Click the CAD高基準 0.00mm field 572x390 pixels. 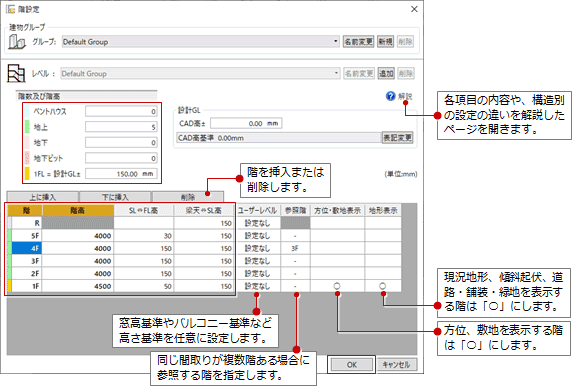[279, 138]
